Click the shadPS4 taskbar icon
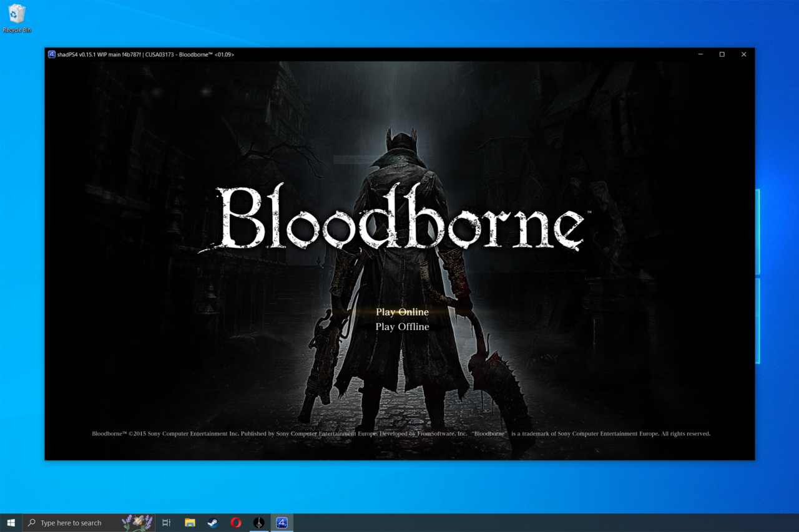Viewport: 799px width, 532px height. [282, 523]
